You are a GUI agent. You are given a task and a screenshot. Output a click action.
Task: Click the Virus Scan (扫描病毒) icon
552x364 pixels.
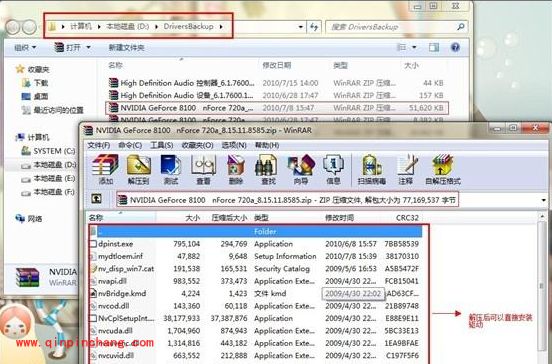click(x=372, y=170)
